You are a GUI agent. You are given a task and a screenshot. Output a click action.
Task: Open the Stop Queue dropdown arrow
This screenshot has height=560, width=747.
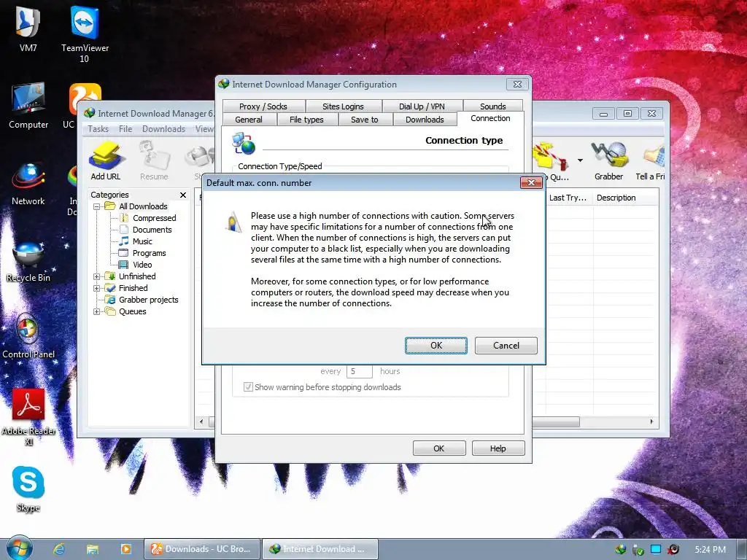click(x=580, y=160)
